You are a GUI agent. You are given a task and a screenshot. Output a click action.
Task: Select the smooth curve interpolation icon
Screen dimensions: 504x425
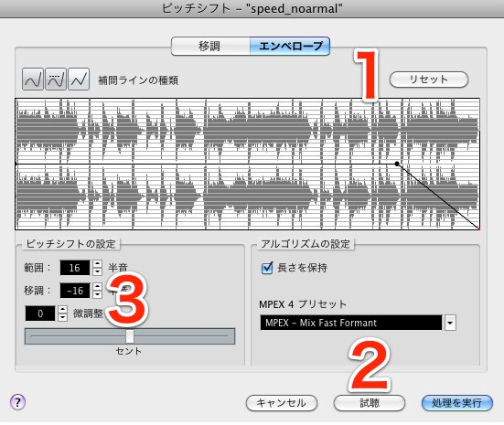[x=32, y=79]
